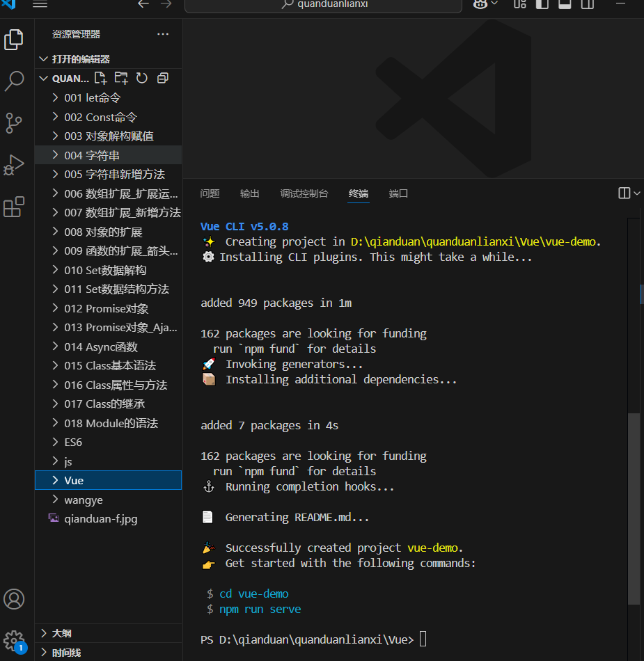Screen dimensions: 644x661
Task: Refresh the explorer file tree
Action: point(142,78)
